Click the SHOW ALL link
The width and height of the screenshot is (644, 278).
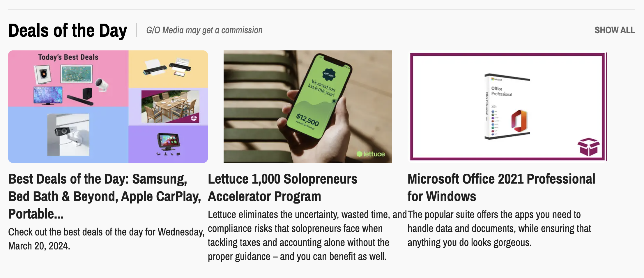point(615,30)
